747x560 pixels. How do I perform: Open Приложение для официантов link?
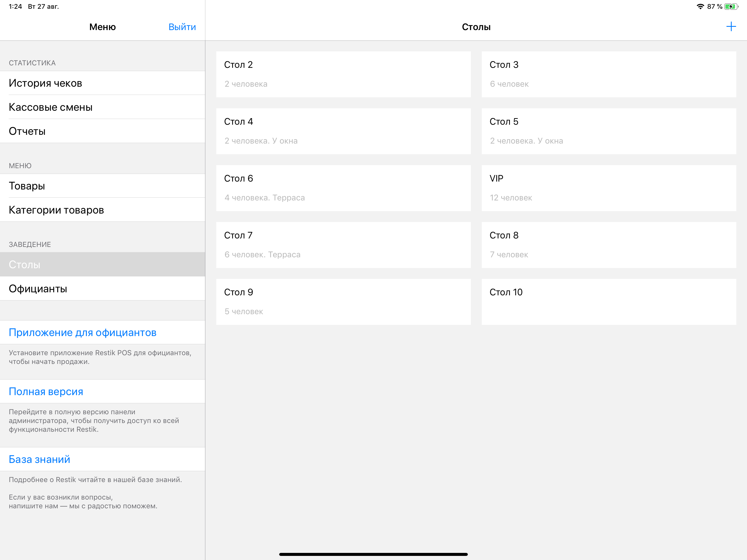point(82,332)
